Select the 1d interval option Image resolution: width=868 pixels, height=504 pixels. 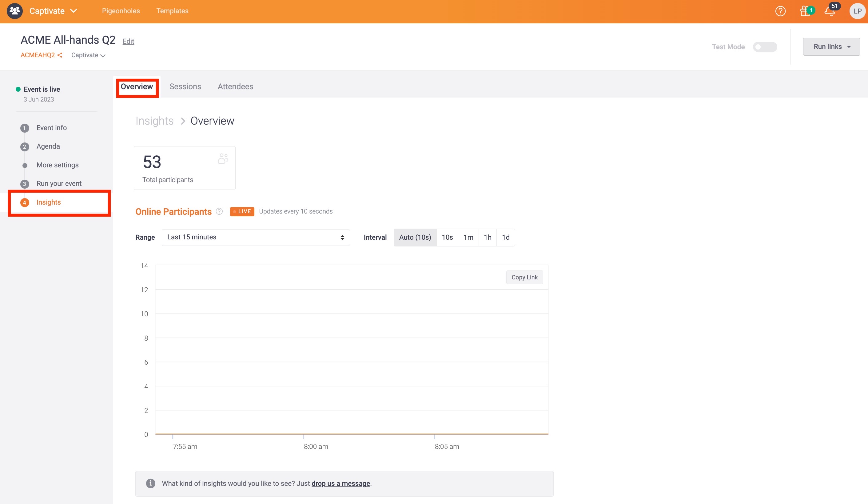coord(506,237)
